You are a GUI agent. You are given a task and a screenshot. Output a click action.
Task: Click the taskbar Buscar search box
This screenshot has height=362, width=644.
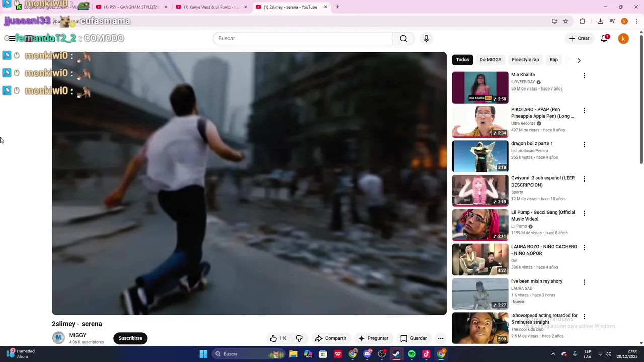coord(249,354)
